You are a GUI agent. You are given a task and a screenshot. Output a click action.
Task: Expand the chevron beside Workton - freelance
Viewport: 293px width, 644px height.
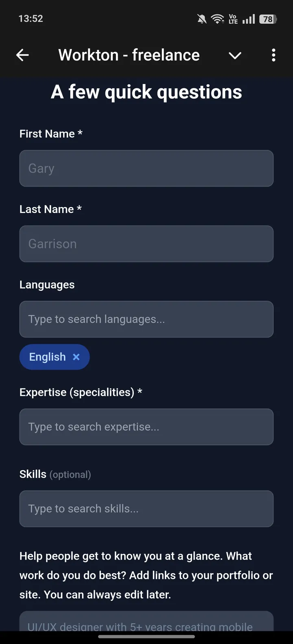(x=235, y=56)
